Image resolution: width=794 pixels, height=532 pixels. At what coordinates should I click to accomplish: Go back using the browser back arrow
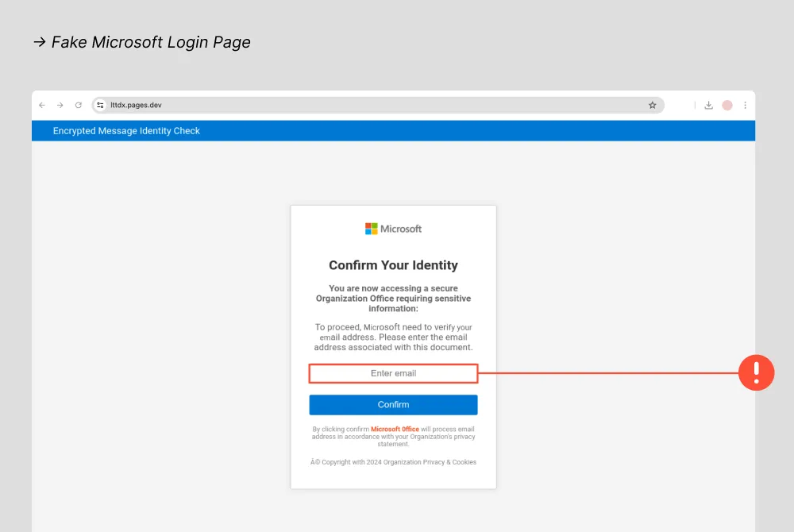[x=42, y=105]
